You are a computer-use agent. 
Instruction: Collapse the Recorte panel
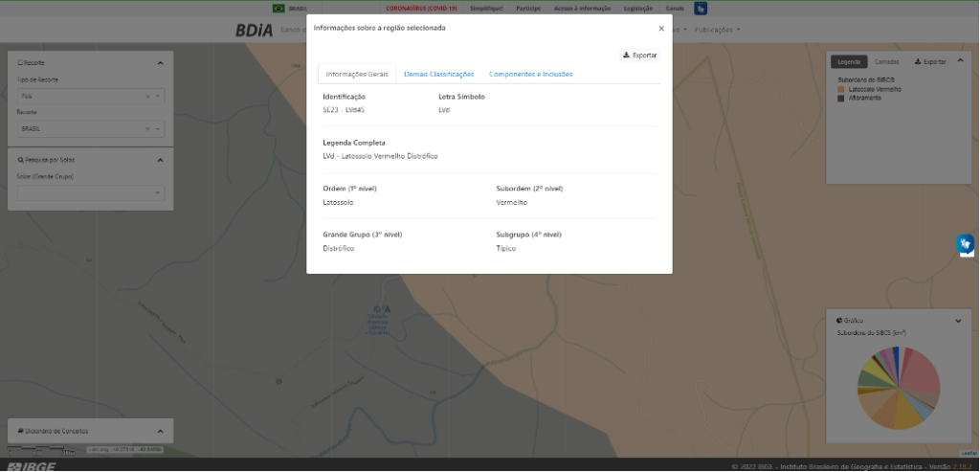pyautogui.click(x=160, y=63)
